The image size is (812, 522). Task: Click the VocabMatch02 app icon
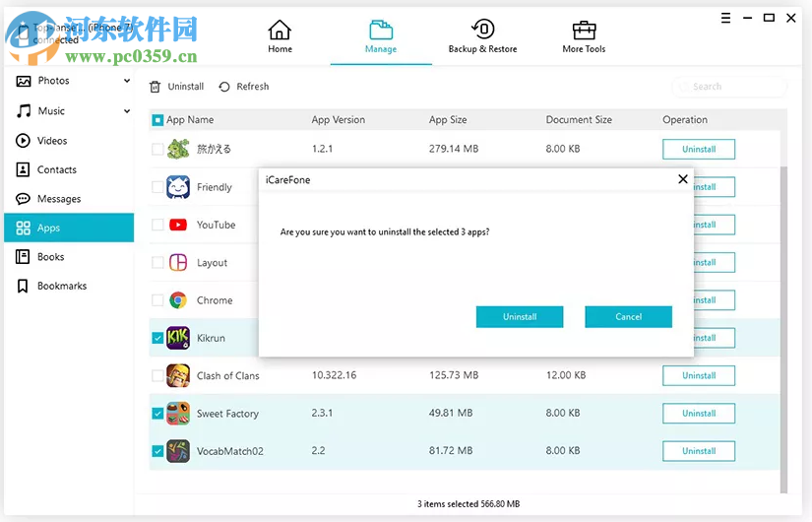click(178, 451)
